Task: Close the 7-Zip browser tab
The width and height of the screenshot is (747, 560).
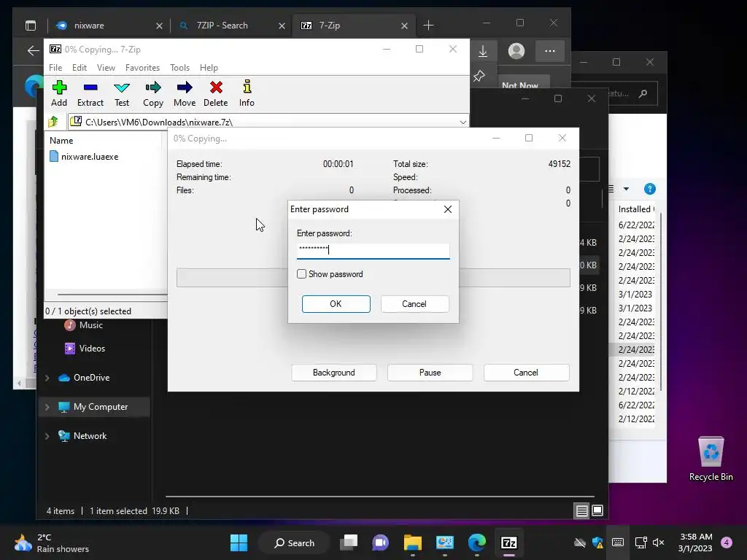Action: point(404,26)
